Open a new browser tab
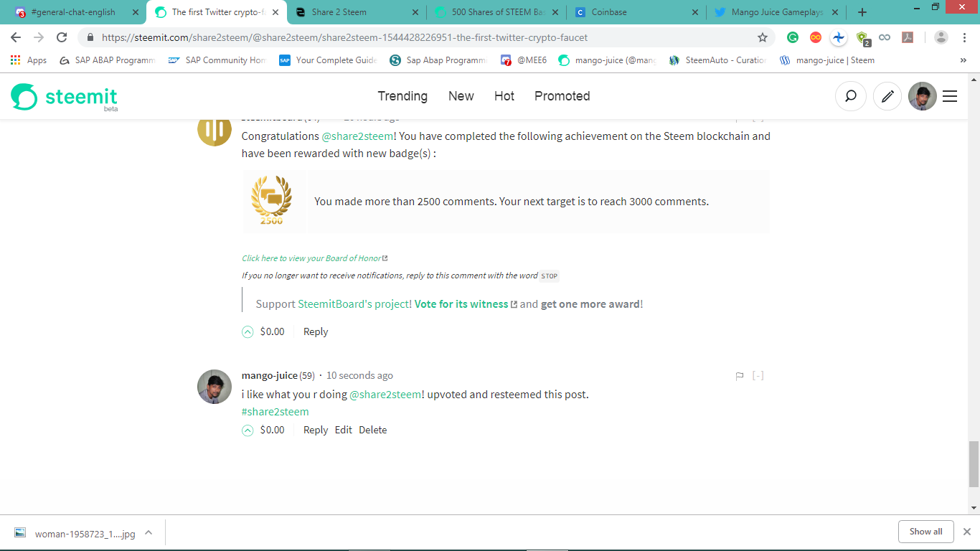The width and height of the screenshot is (980, 551). click(x=862, y=12)
